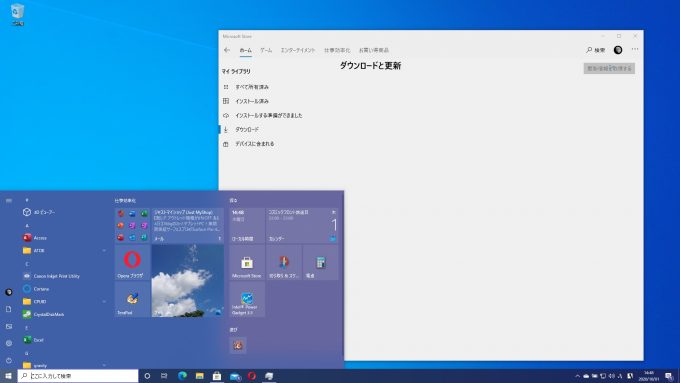Open Documents icon in Start rail
The width and height of the screenshot is (680, 383).
pos(9,309)
